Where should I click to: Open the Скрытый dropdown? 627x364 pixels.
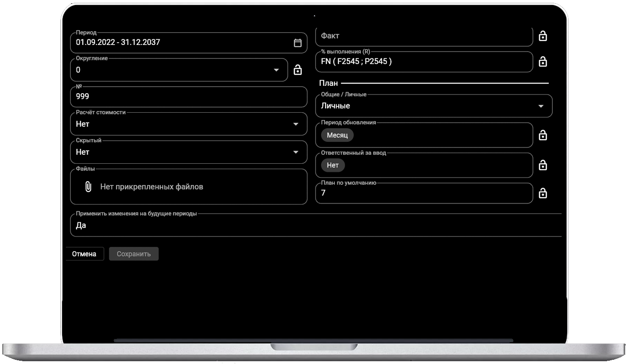pyautogui.click(x=296, y=152)
